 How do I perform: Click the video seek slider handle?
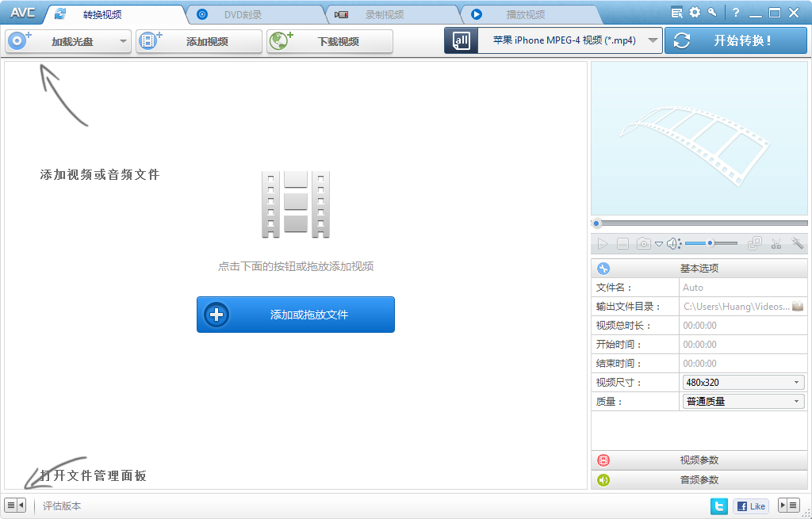596,223
